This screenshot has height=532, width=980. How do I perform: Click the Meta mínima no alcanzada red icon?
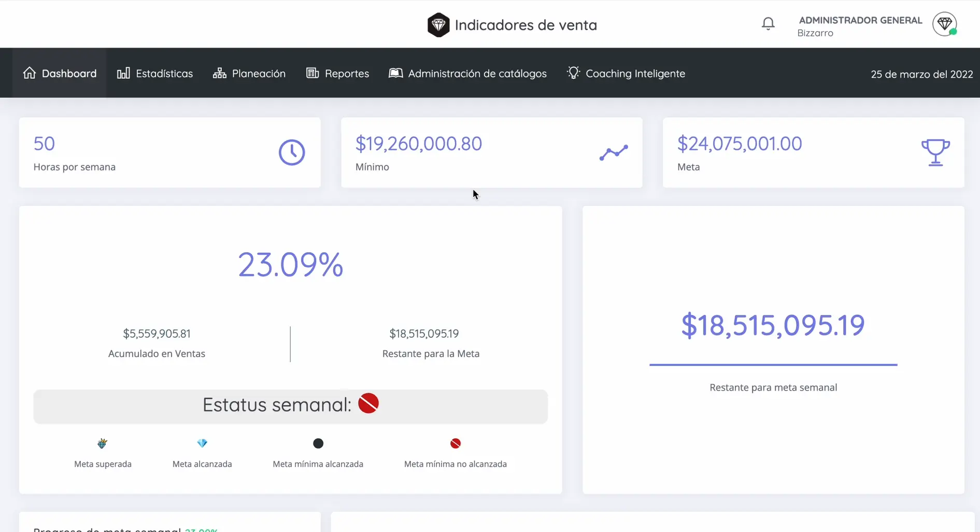[456, 443]
